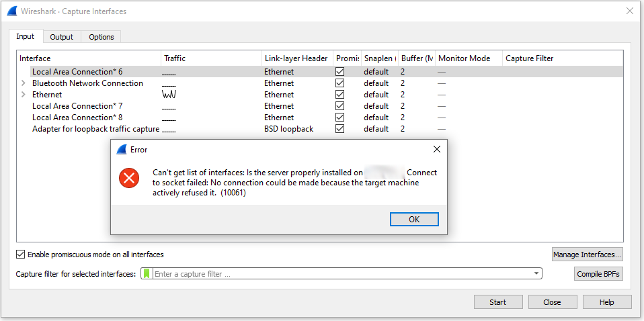Click the error message text
The width and height of the screenshot is (644, 321).
coord(294,183)
